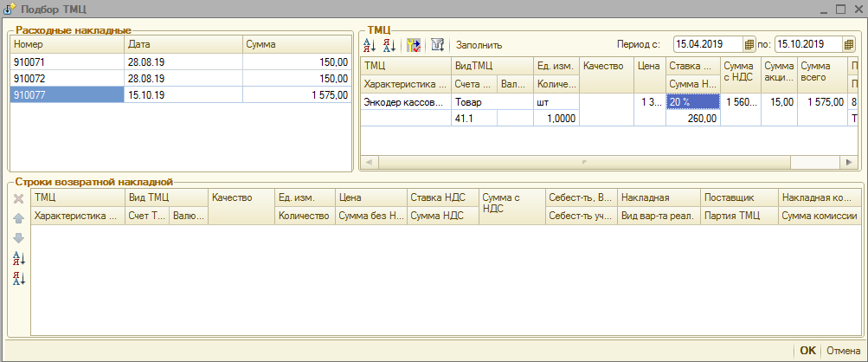Click Отмена to cancel
Viewport: 868px width, 362px height.
[841, 351]
